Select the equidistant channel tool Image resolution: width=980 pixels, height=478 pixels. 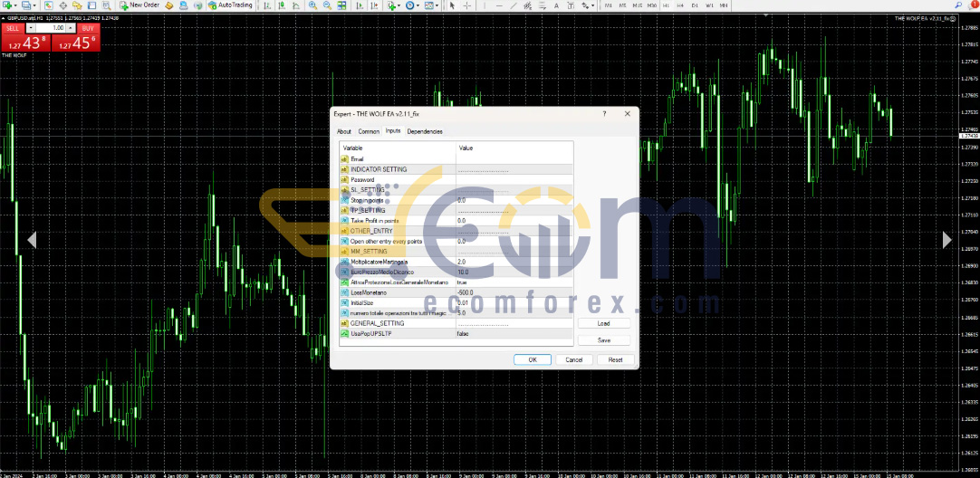527,5
